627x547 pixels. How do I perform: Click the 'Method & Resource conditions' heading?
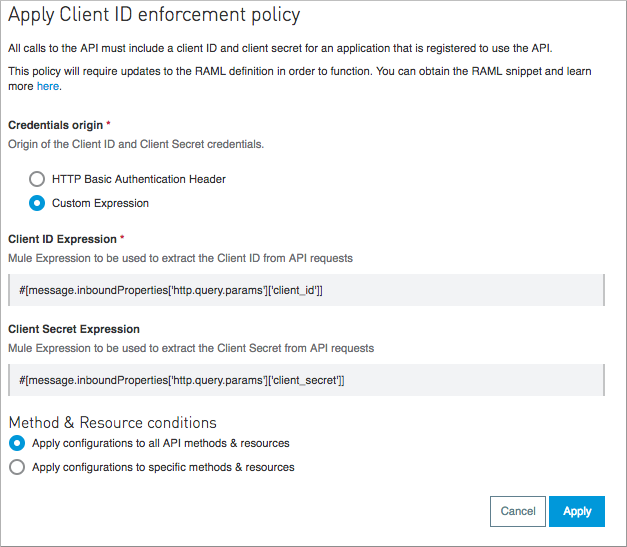(x=112, y=422)
